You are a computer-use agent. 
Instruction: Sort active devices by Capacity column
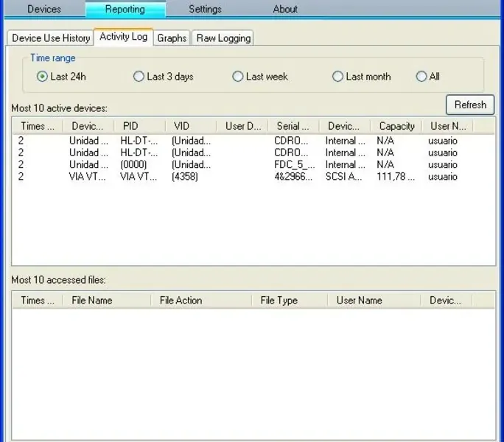tap(396, 126)
